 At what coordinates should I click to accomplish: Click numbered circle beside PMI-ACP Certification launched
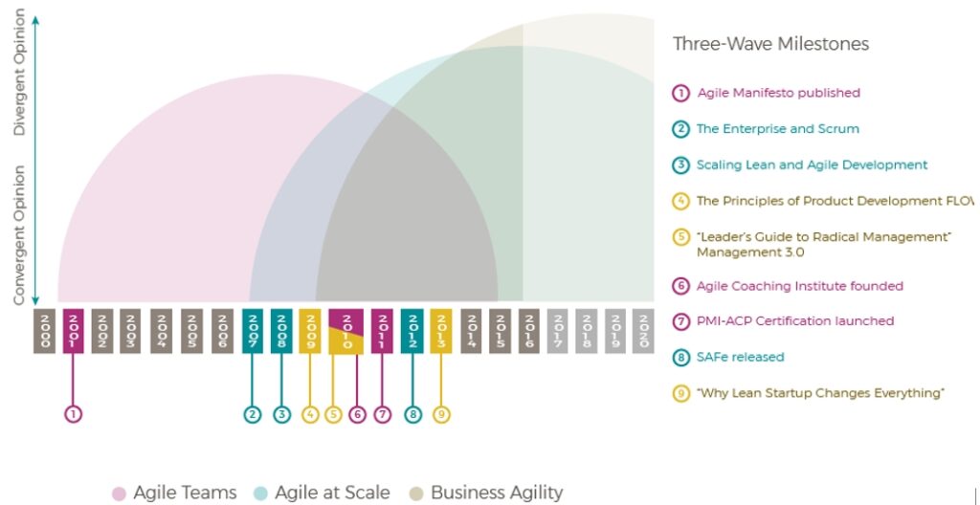[680, 321]
